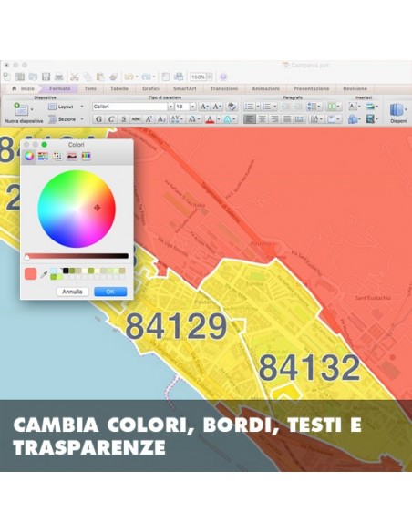Toggle right text alignment
The width and height of the screenshot is (412, 532).
point(274,119)
